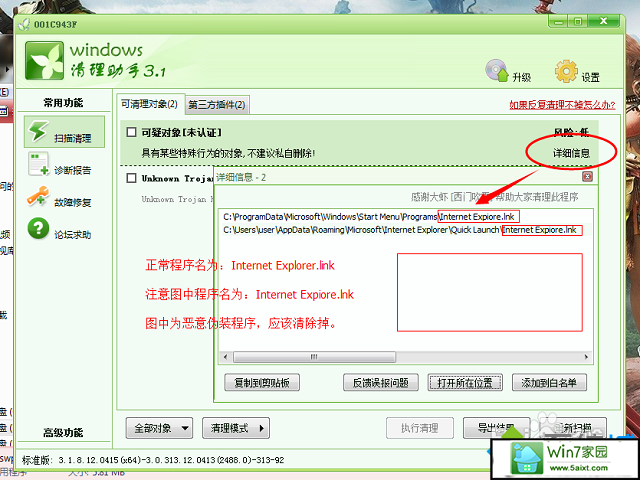Screen dimensions: 640x480
Task: Switch to the 第三方插件(2) tab
Action: coord(217,105)
